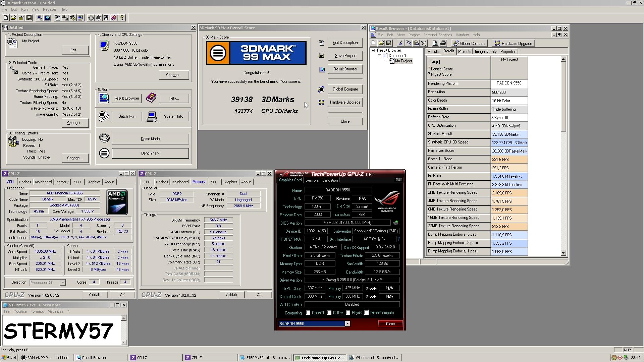The height and width of the screenshot is (362, 644).
Task: Switch to STERMY57.txt Blocco note taskbar item
Action: point(265,358)
